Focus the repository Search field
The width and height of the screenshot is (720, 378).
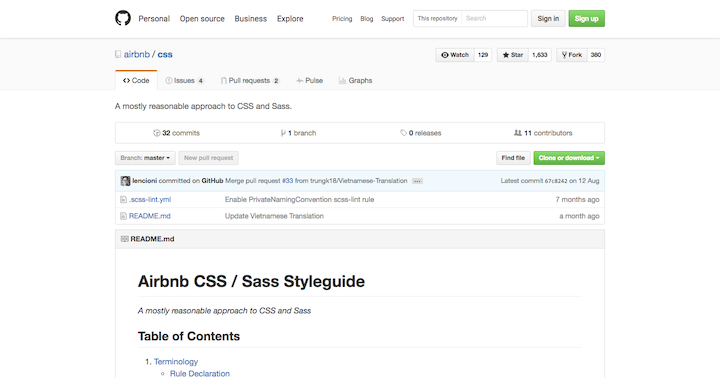coord(494,18)
